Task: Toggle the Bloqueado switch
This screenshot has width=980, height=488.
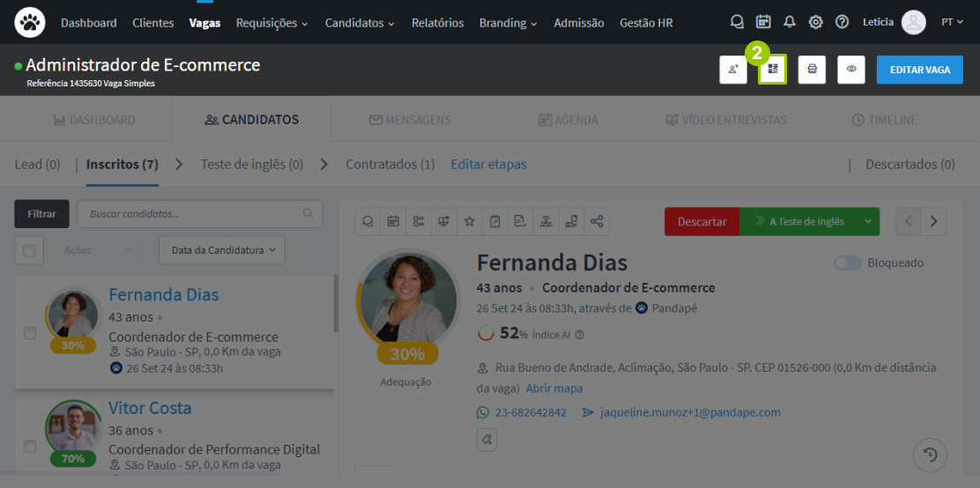Action: click(848, 263)
